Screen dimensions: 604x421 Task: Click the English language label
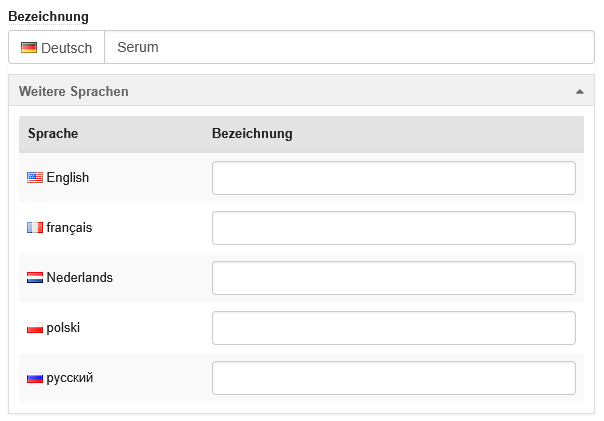click(68, 177)
